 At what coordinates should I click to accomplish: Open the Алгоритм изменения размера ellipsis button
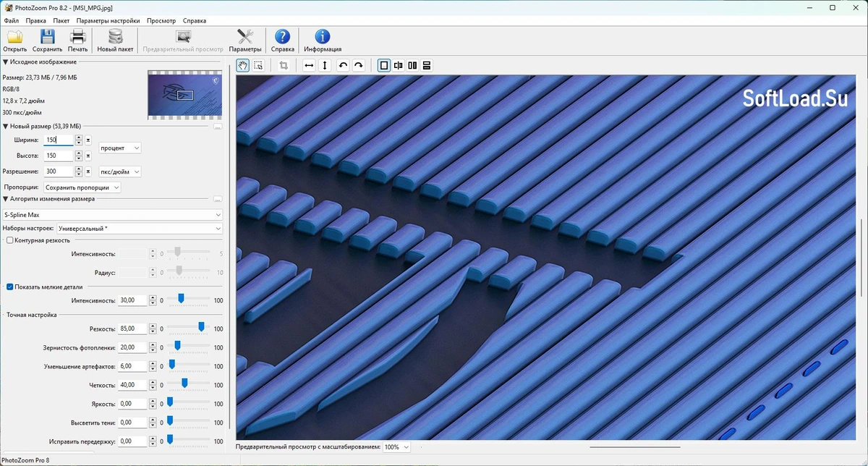tap(218, 199)
